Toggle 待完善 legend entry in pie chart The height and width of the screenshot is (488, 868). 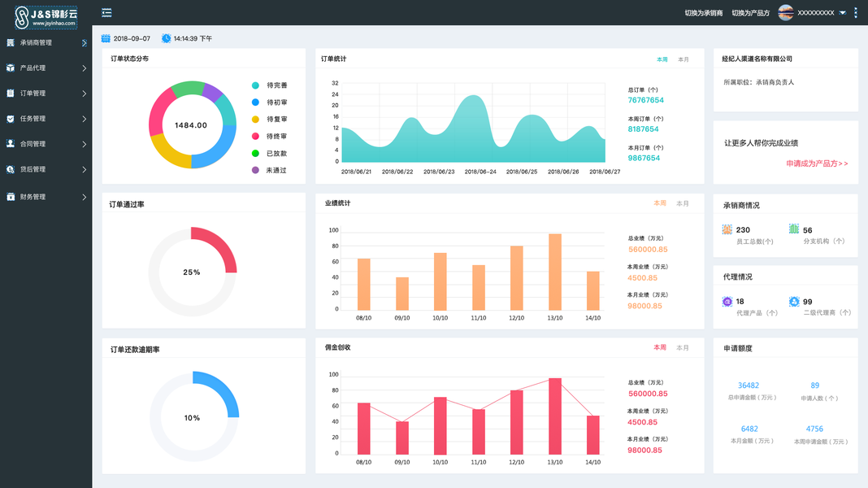(270, 85)
